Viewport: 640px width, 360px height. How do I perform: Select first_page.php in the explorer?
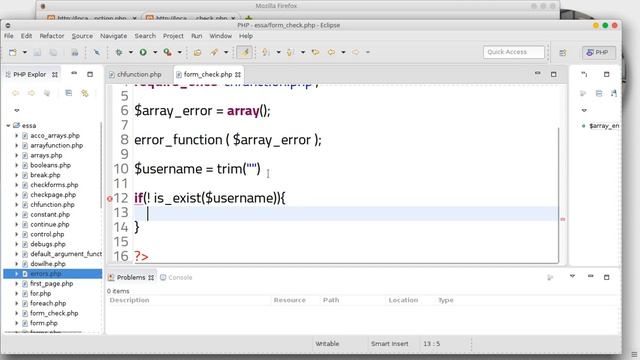point(51,283)
